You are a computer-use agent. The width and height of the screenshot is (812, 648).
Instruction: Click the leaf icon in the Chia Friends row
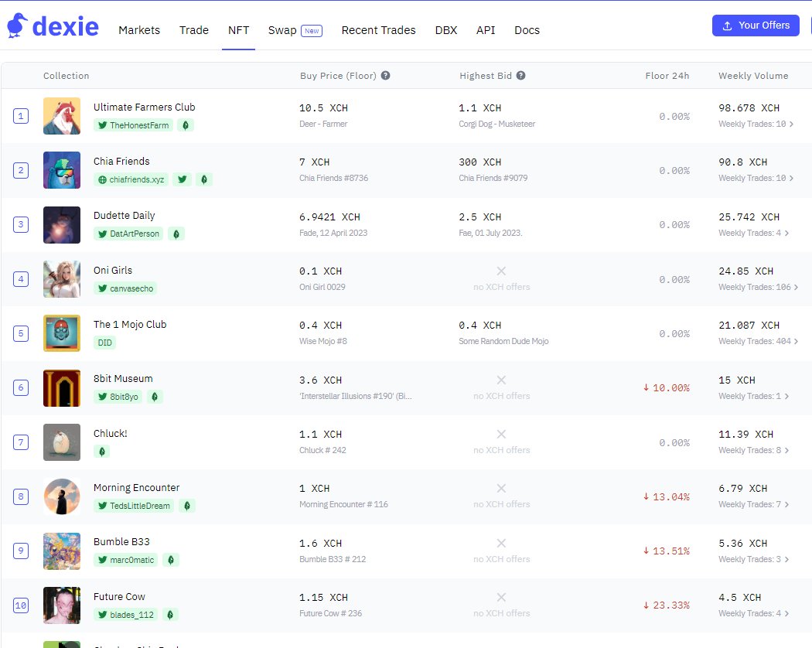pyautogui.click(x=204, y=179)
